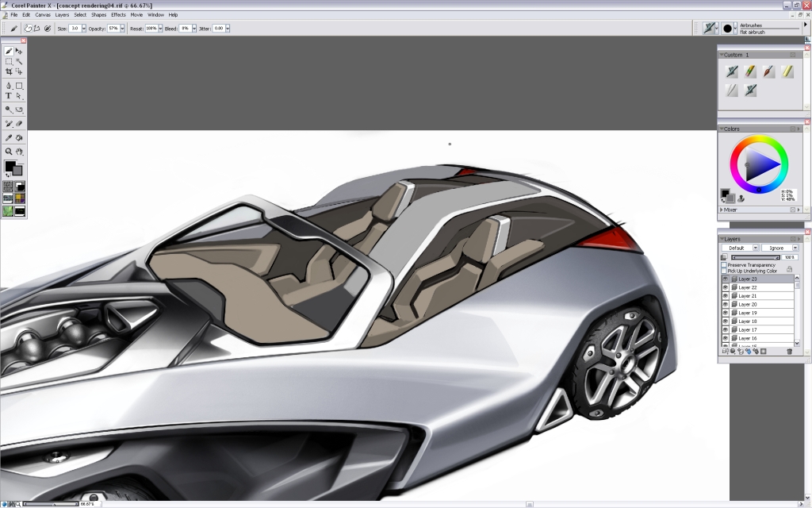Select a brush variant in Custom 1 palette
The width and height of the screenshot is (812, 508).
732,71
